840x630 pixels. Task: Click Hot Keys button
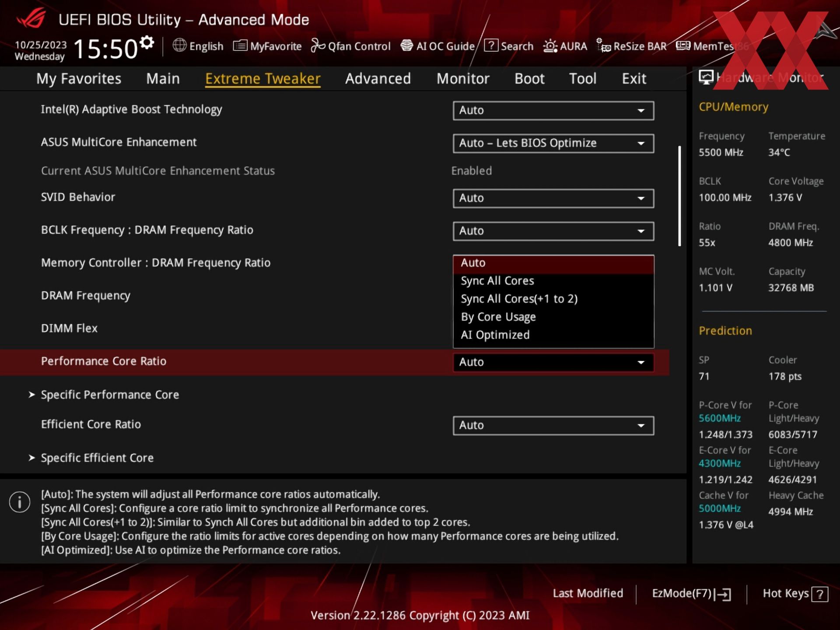pyautogui.click(x=795, y=594)
